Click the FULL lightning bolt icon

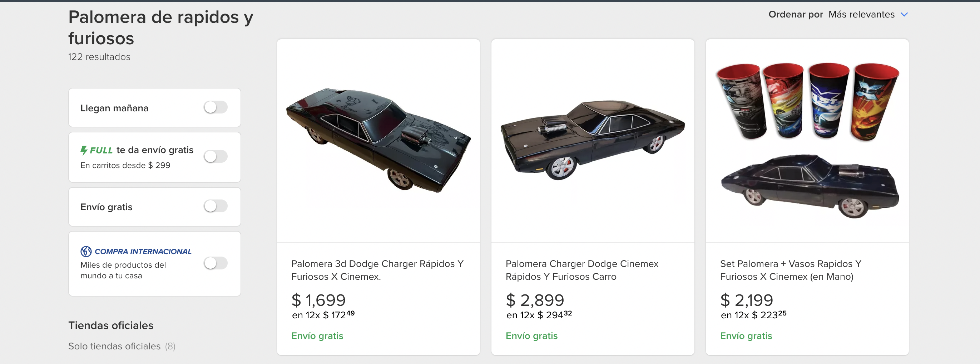[x=84, y=151]
